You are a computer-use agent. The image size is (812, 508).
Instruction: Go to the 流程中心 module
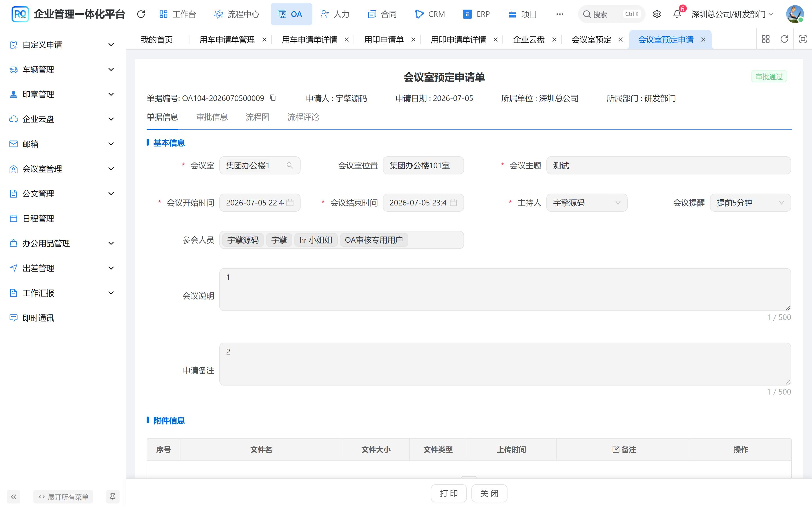[237, 14]
